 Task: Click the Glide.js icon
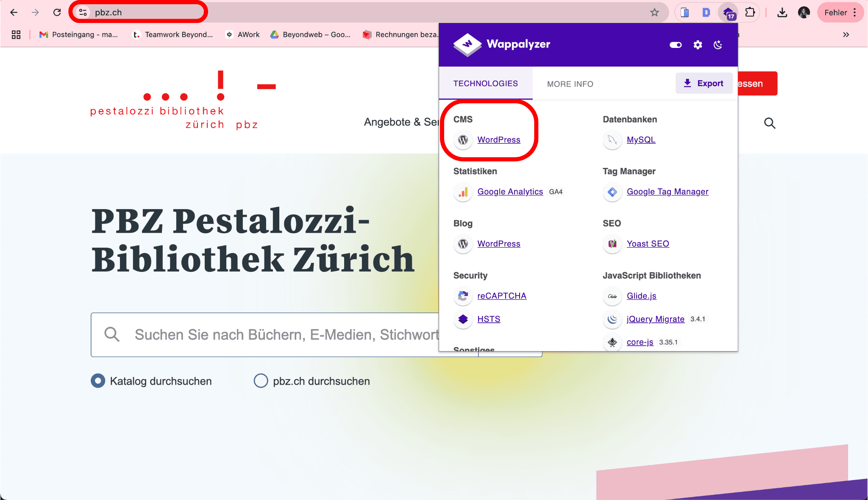point(612,296)
